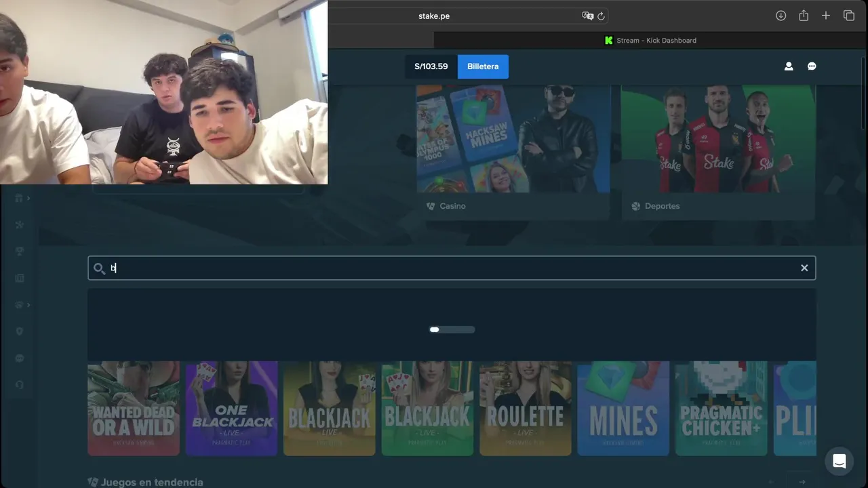Viewport: 868px width, 488px height.
Task: Open the user profile icon on Stake
Action: [x=789, y=66]
